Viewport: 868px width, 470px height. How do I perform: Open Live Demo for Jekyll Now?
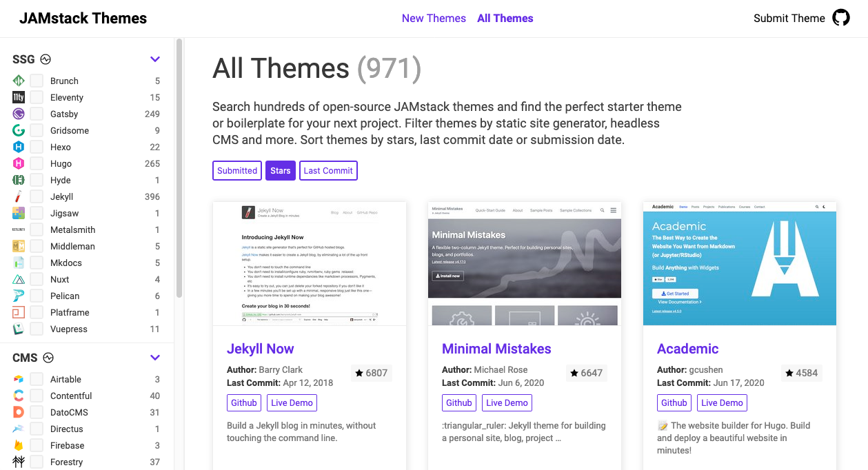(x=292, y=402)
